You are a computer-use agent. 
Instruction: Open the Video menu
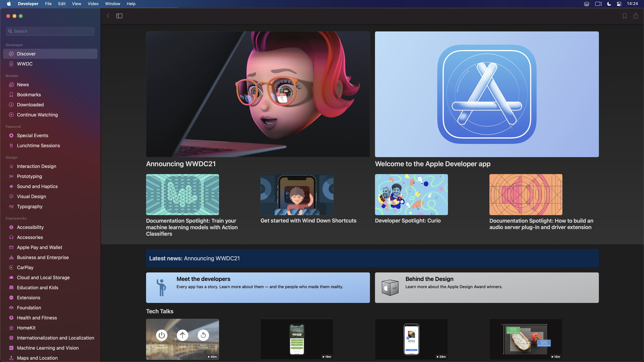pyautogui.click(x=93, y=4)
